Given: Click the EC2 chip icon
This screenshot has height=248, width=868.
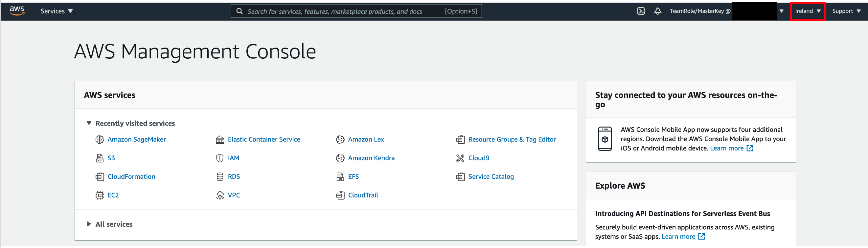Looking at the screenshot, I should pos(100,195).
